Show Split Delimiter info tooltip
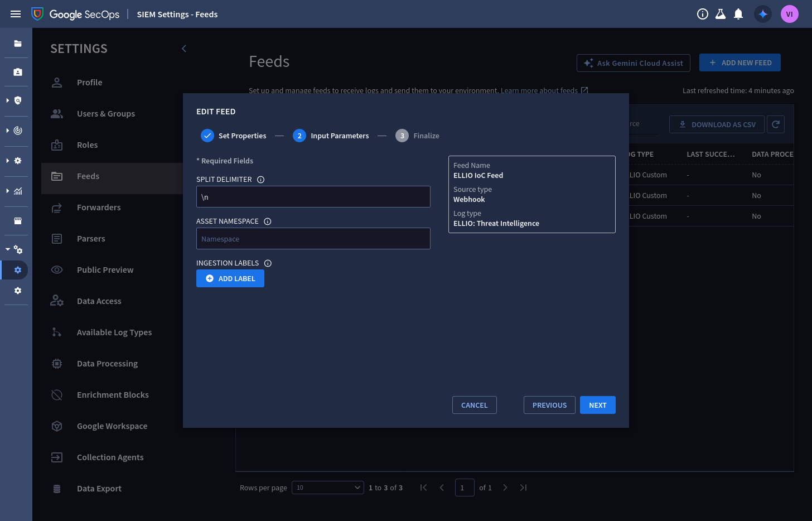 260,180
